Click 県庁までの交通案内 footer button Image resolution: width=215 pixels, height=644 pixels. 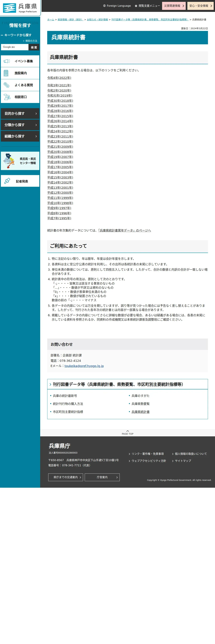coord(66,477)
